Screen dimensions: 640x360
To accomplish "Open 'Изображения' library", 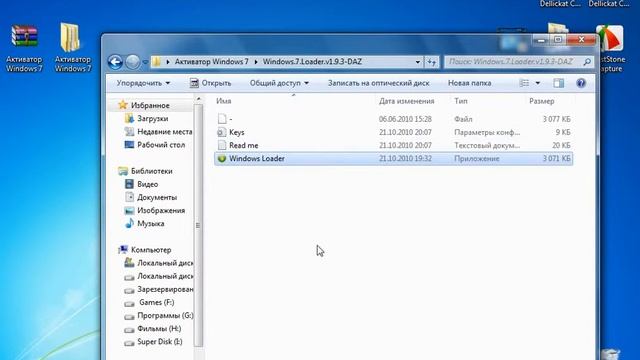I will click(161, 210).
